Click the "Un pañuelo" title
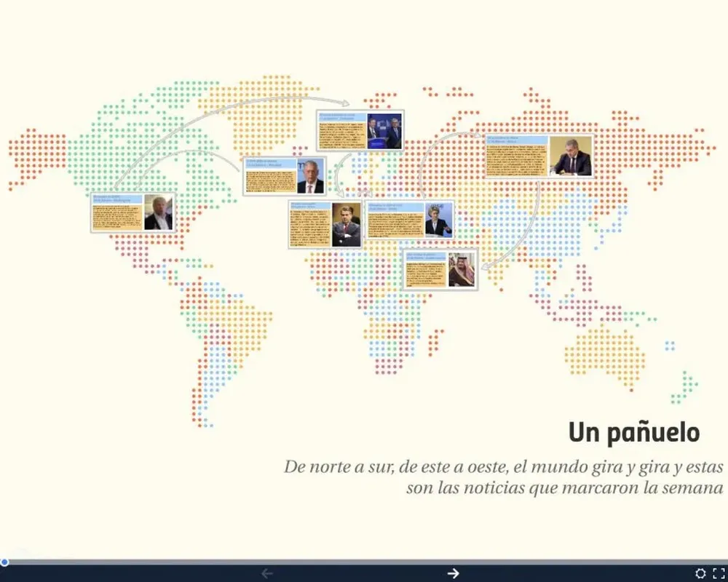Image resolution: width=728 pixels, height=582 pixels. click(633, 432)
